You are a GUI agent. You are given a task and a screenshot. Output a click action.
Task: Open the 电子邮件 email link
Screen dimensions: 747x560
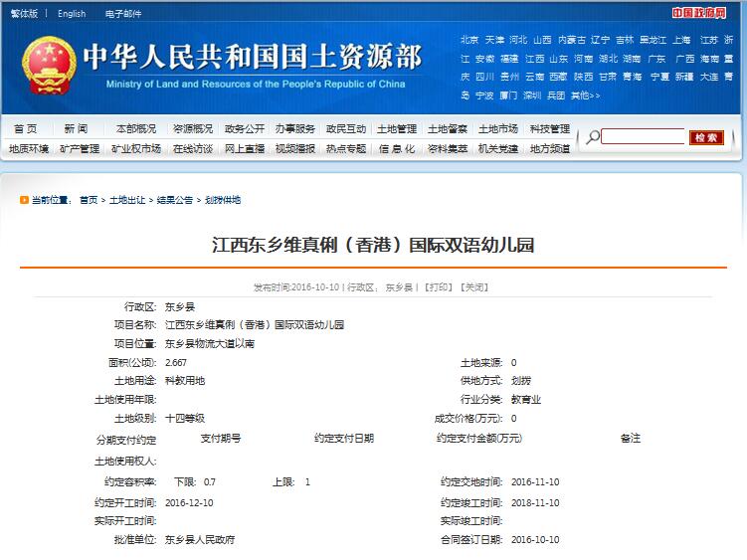click(x=123, y=14)
